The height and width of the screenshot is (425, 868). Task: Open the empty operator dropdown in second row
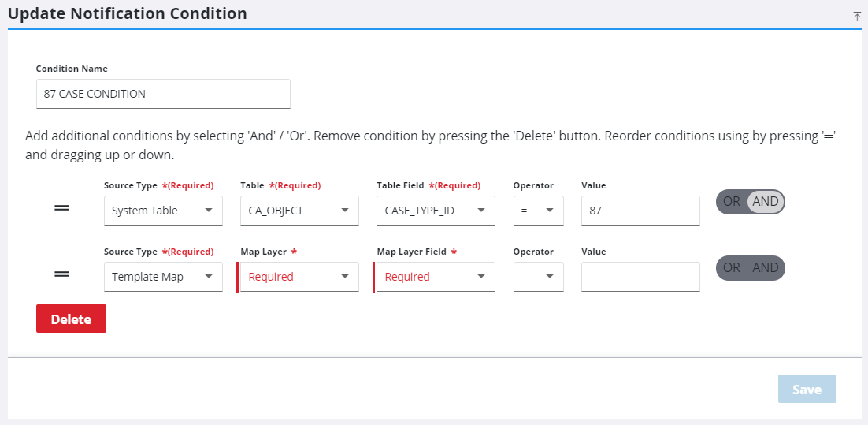pos(539,277)
